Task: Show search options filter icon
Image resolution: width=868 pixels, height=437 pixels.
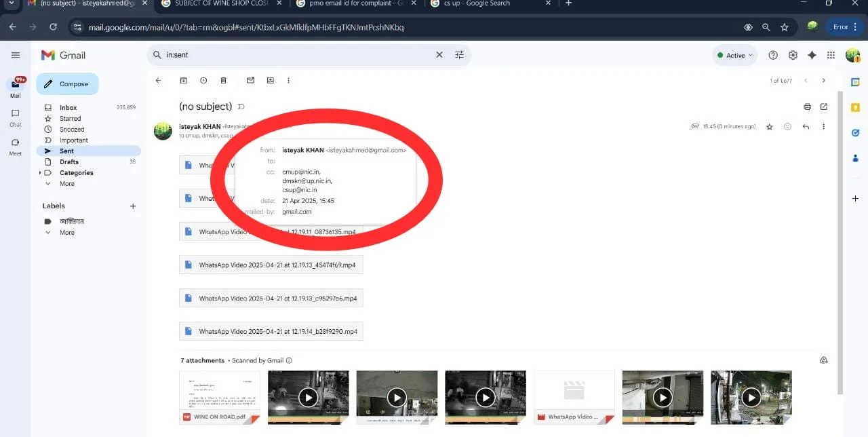Action: click(459, 55)
